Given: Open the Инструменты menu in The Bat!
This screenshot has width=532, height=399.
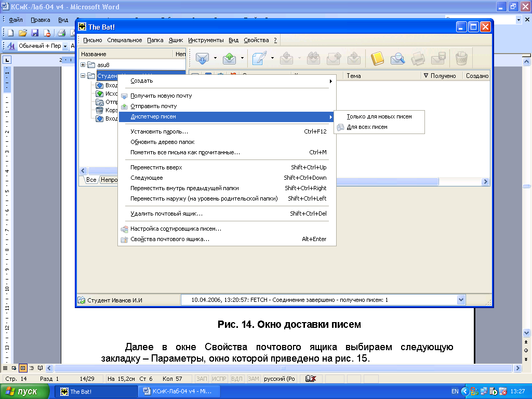Looking at the screenshot, I should point(206,40).
